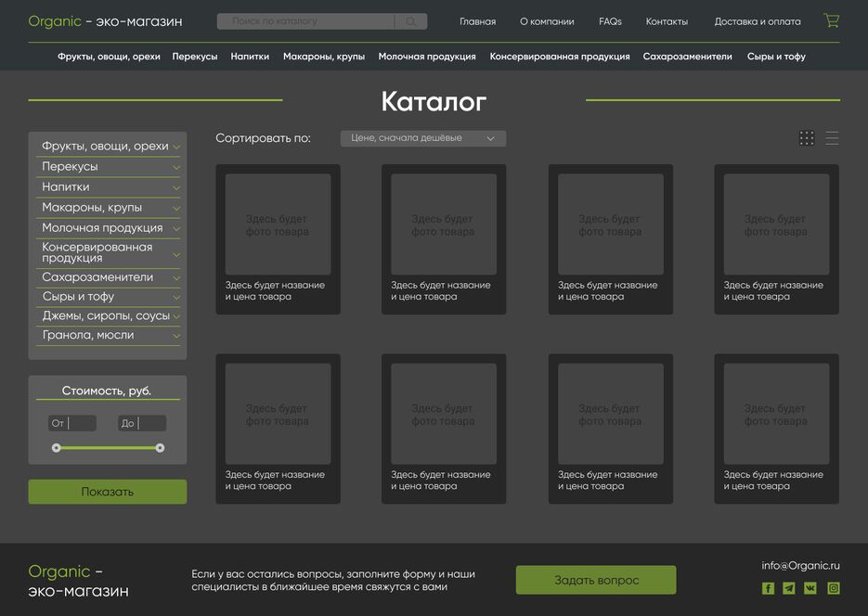Select Молочная продукция in category bar
868x616 pixels.
pyautogui.click(x=427, y=57)
